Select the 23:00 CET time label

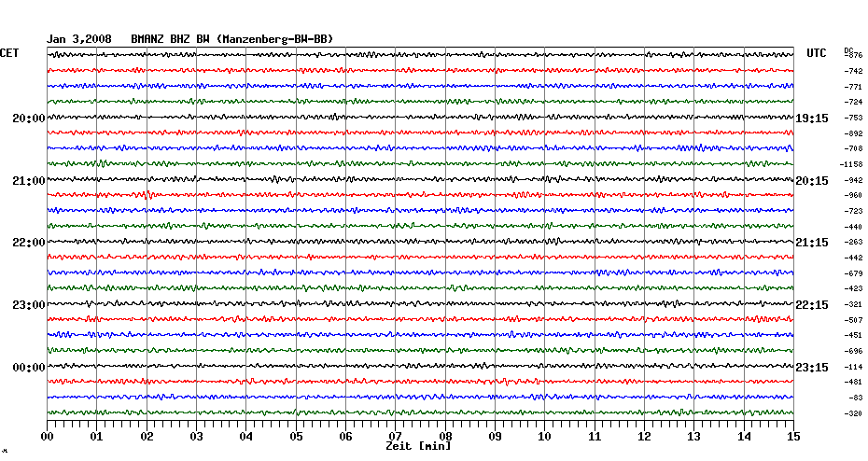click(x=29, y=305)
